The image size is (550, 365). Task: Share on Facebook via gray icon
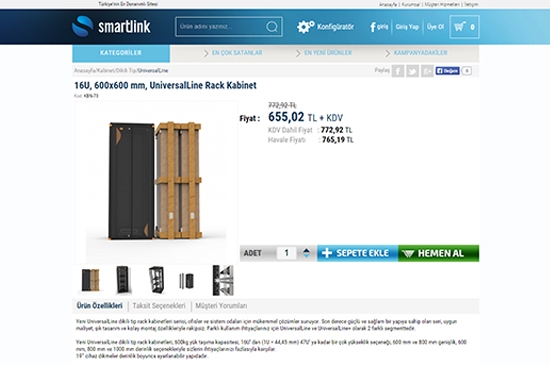tap(398, 71)
